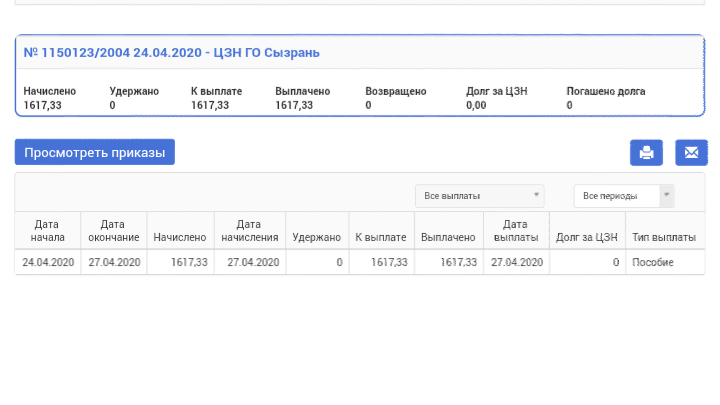Click the 'Дата окончание' column header
Image resolution: width=720 pixels, height=405 pixels.
click(x=113, y=231)
